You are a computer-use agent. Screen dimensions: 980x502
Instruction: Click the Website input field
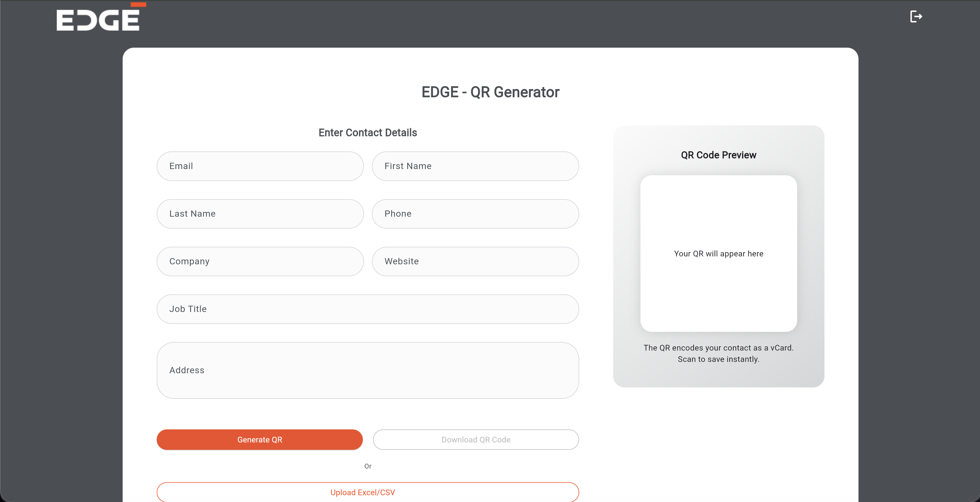point(475,261)
